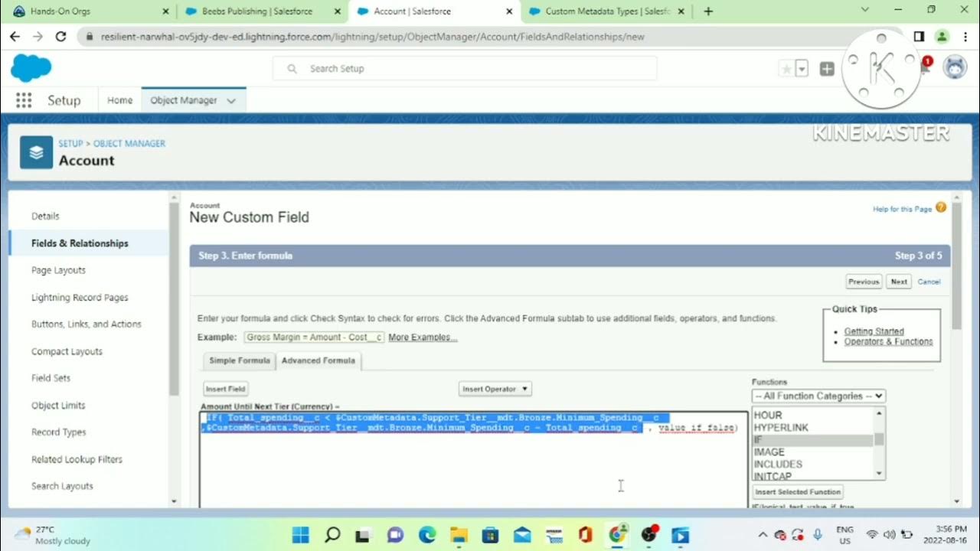Open the Home setup tab

point(119,100)
